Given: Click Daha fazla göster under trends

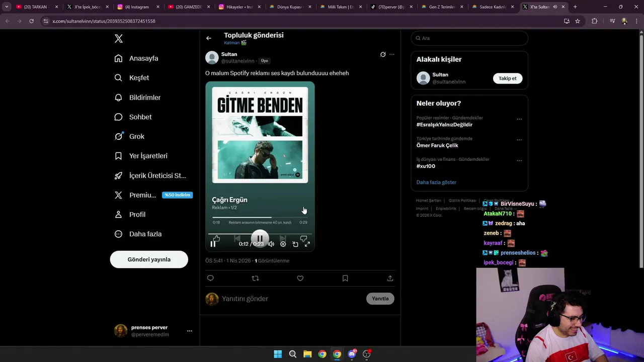Looking at the screenshot, I should point(436,182).
